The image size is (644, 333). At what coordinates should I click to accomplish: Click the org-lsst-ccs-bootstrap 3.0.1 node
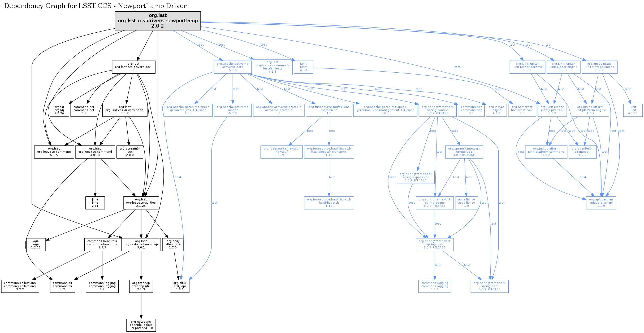pyautogui.click(x=141, y=244)
